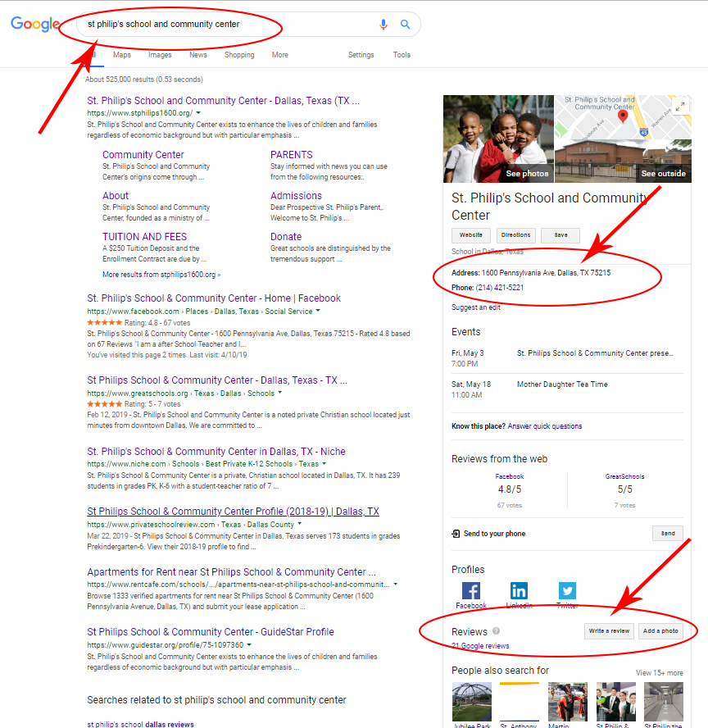Open the LinkedIn profile icon

point(519,590)
